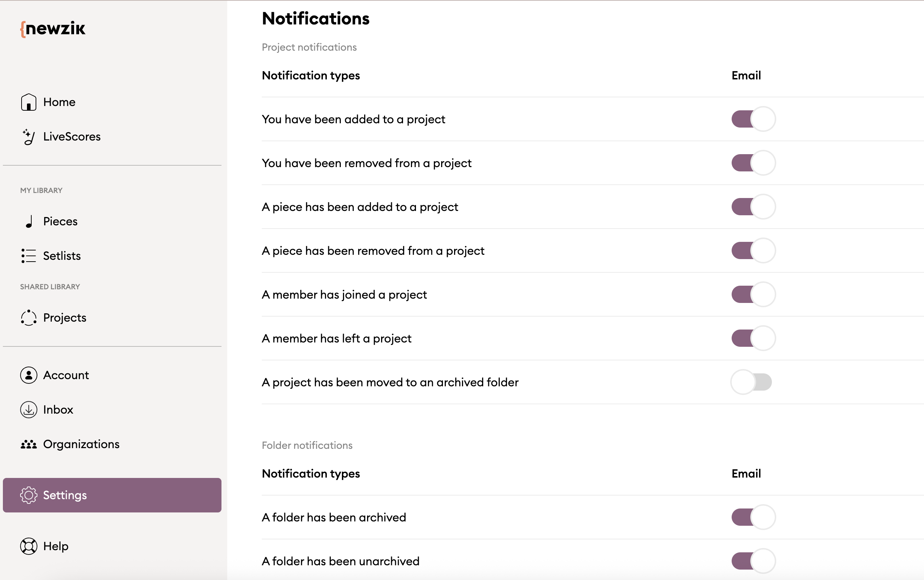
Task: Open LiveScores via its sparkle note icon
Action: (28, 137)
